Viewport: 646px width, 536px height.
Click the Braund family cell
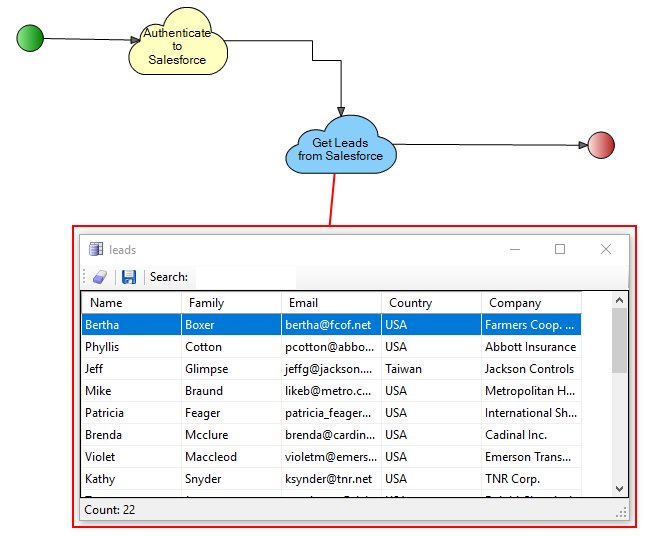[x=232, y=391]
